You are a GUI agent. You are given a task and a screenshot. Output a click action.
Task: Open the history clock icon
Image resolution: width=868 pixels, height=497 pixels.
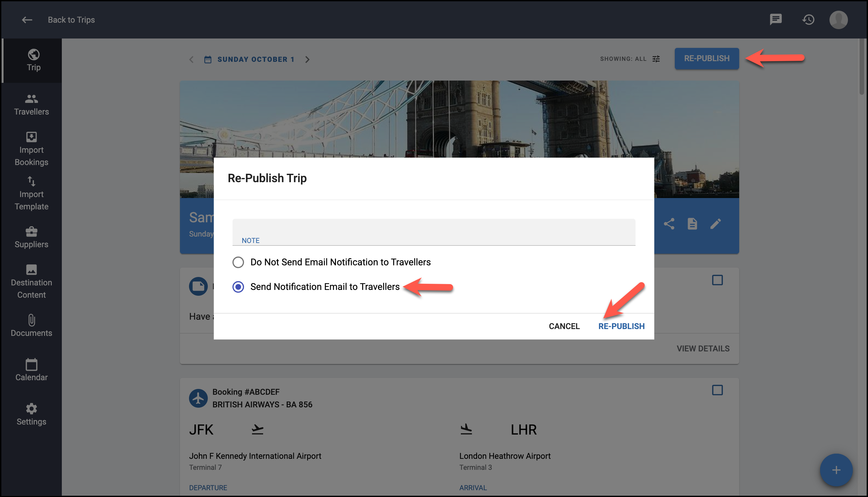(x=808, y=20)
